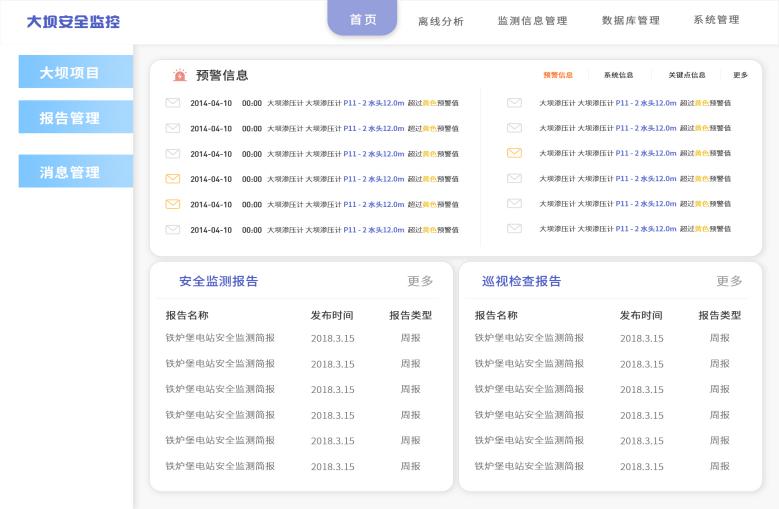Open 消息管理 in the sidebar
779x509 pixels.
76,171
